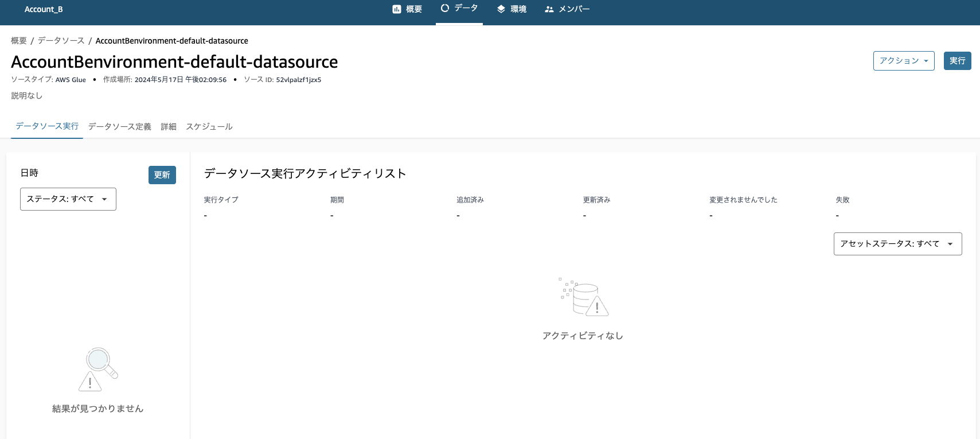Click the database warning icon for アクティビティなし
Screen dimensions: 980x439
tap(584, 297)
